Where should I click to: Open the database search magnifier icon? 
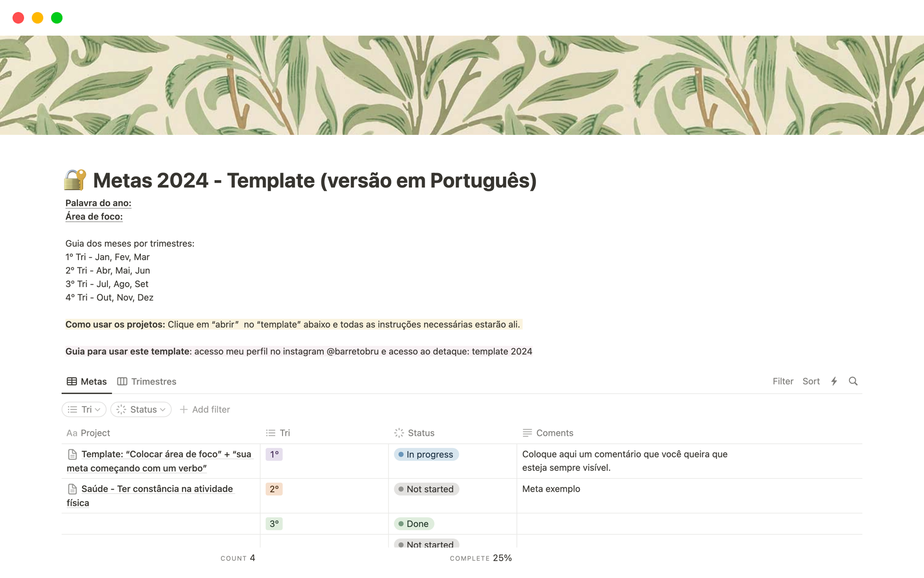(x=853, y=381)
